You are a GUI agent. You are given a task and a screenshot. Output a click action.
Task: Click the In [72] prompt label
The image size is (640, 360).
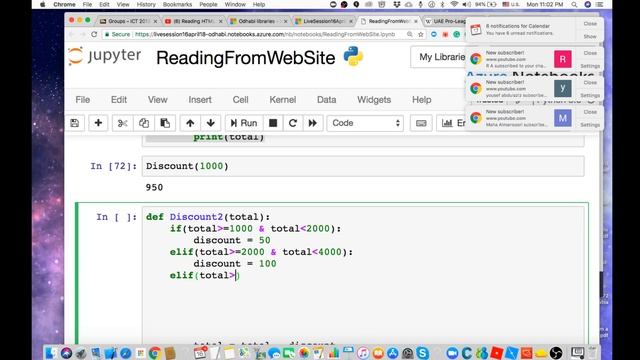[x=113, y=166]
